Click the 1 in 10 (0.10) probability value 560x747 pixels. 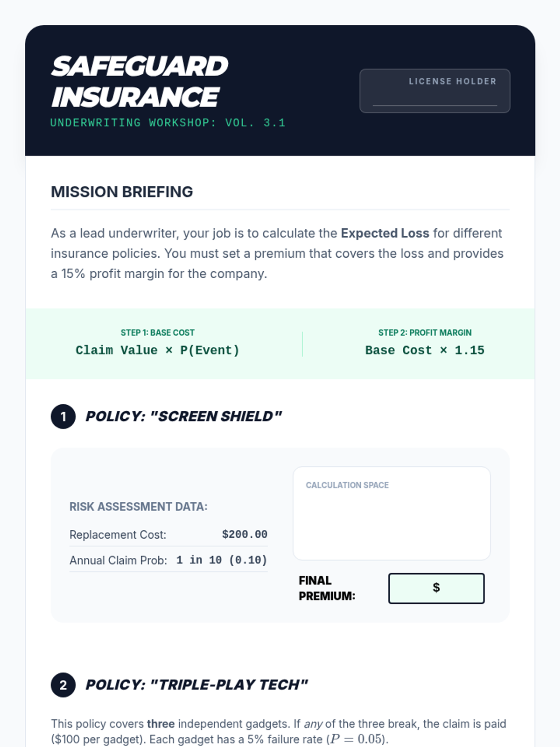(x=222, y=560)
